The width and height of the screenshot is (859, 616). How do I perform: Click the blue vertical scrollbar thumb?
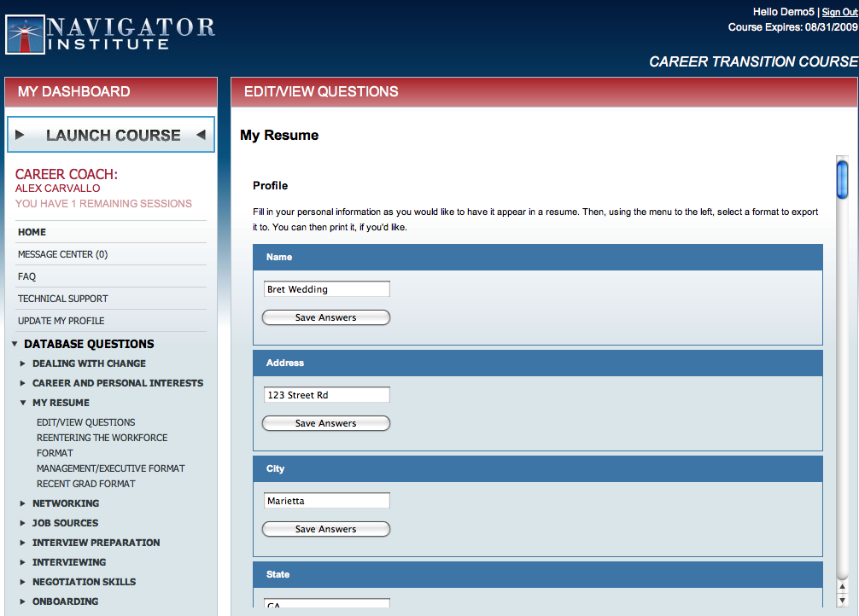click(x=842, y=179)
